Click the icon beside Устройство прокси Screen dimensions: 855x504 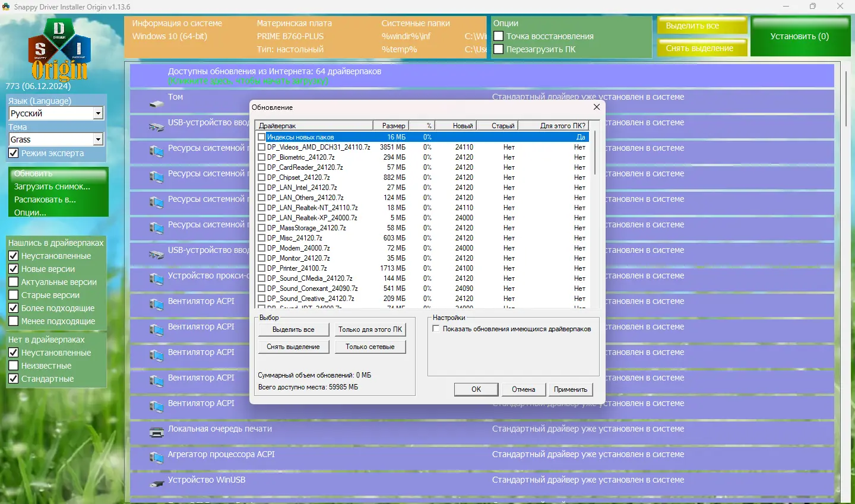pos(157,279)
